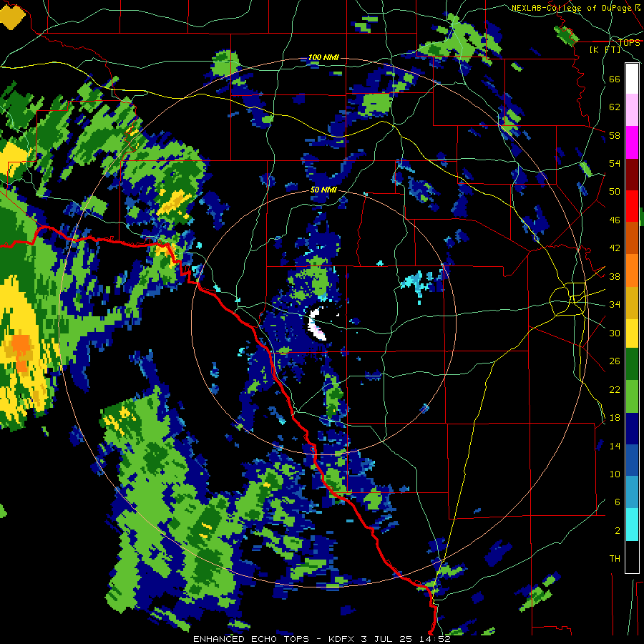Viewport: 644px width, 644px height.
Task: Click the legend value 34
Action: click(615, 305)
